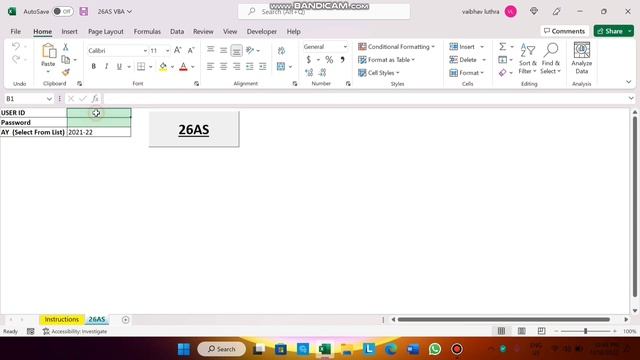
Task: Click Increase Decimal icon
Action: coord(309,73)
